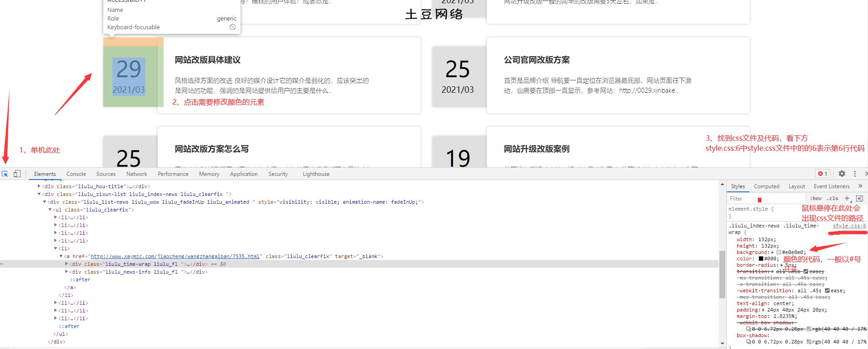The height and width of the screenshot is (349, 868).
Task: Select the 'text-align: center' declaration
Action: (765, 303)
